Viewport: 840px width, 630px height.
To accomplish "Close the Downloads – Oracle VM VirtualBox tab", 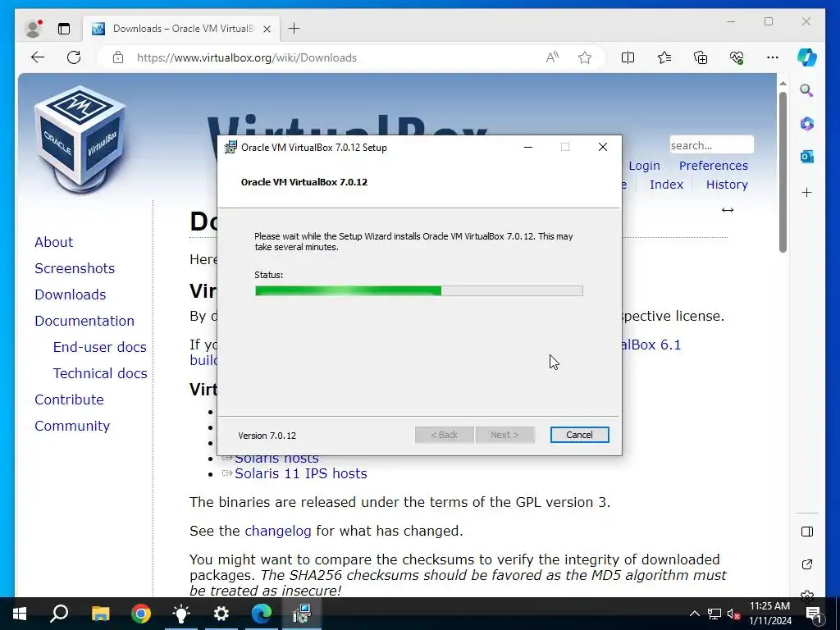I will point(267,29).
